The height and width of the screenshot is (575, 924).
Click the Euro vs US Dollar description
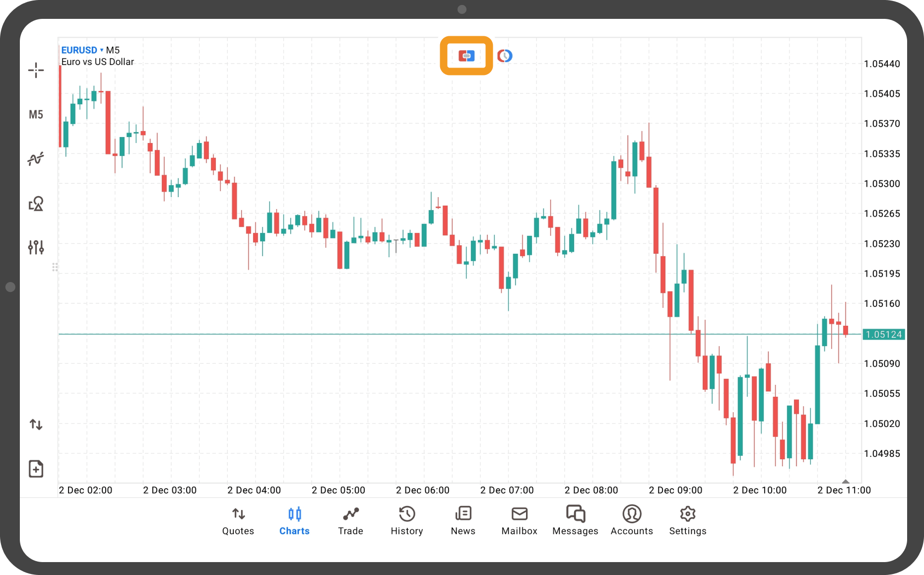[x=98, y=62]
